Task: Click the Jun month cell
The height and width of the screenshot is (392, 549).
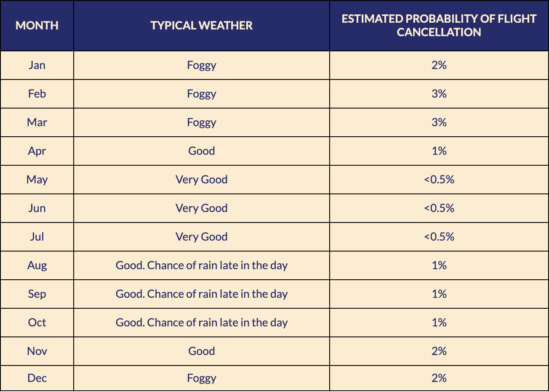Action: tap(37, 208)
